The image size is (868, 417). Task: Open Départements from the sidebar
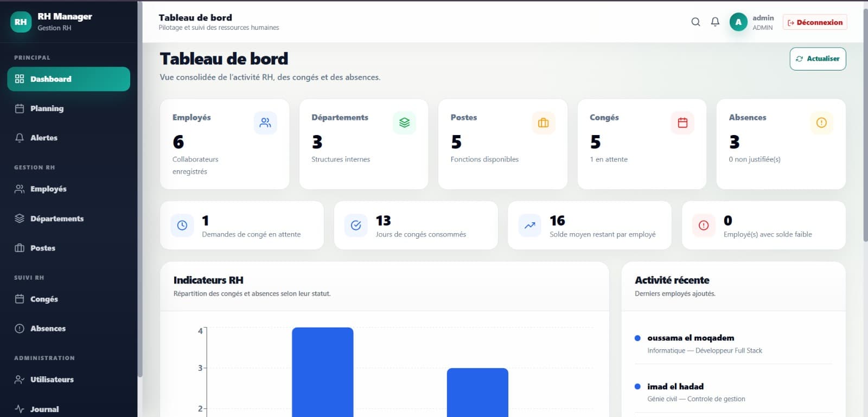pos(69,219)
